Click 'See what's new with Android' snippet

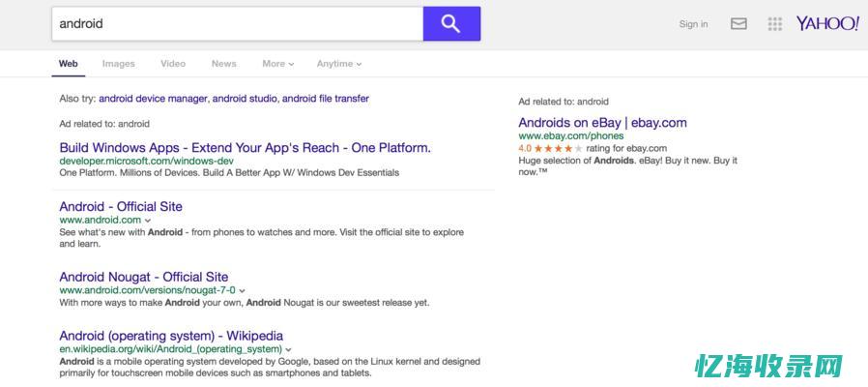click(261, 237)
